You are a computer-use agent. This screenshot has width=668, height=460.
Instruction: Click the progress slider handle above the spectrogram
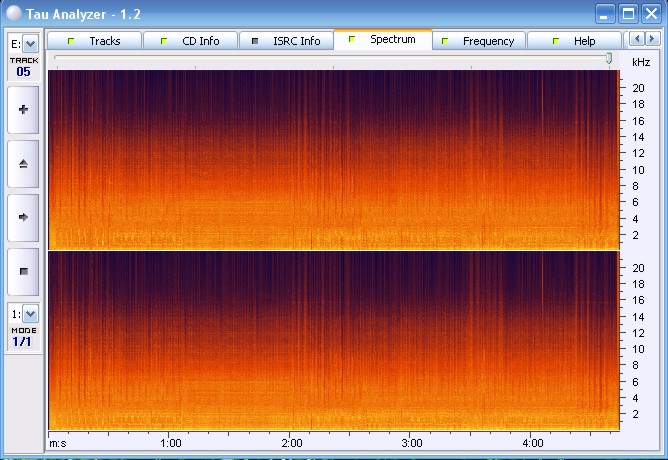(609, 59)
